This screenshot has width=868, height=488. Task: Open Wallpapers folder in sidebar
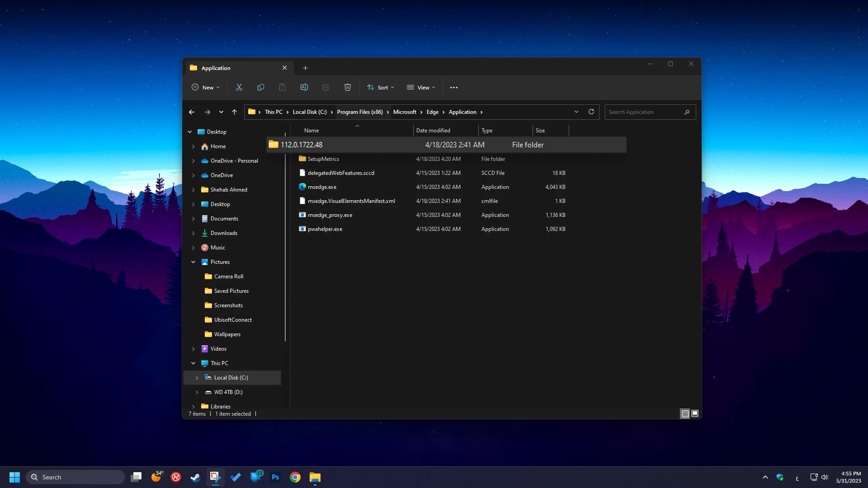(227, 334)
